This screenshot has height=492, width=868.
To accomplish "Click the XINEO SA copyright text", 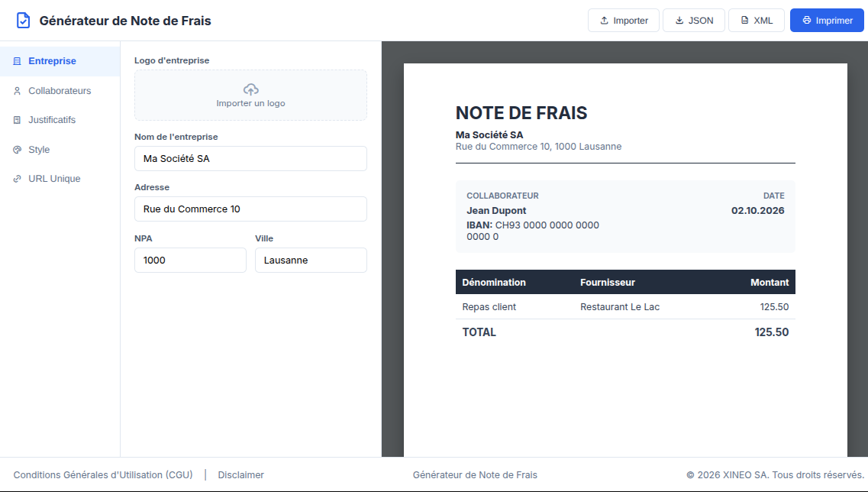I will point(775,475).
